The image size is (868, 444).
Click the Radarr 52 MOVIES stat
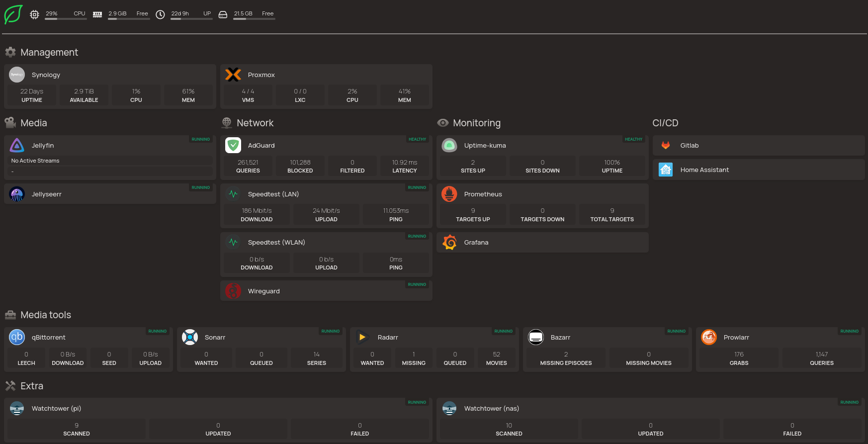coord(497,358)
